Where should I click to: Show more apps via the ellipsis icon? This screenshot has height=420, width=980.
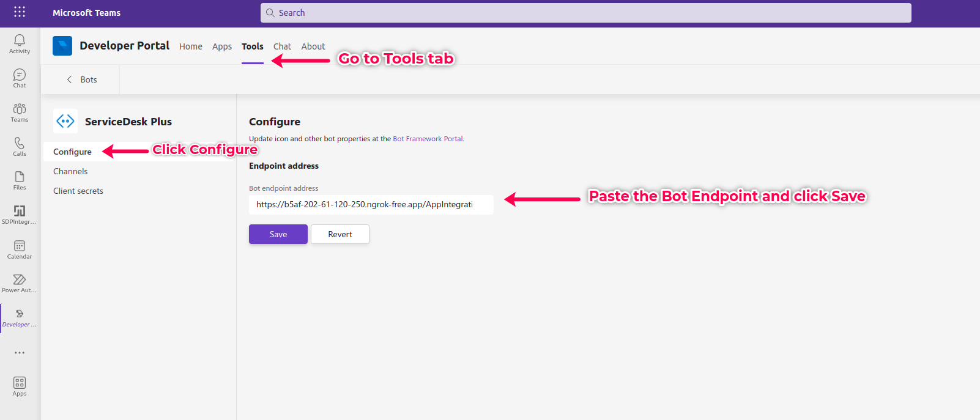20,353
